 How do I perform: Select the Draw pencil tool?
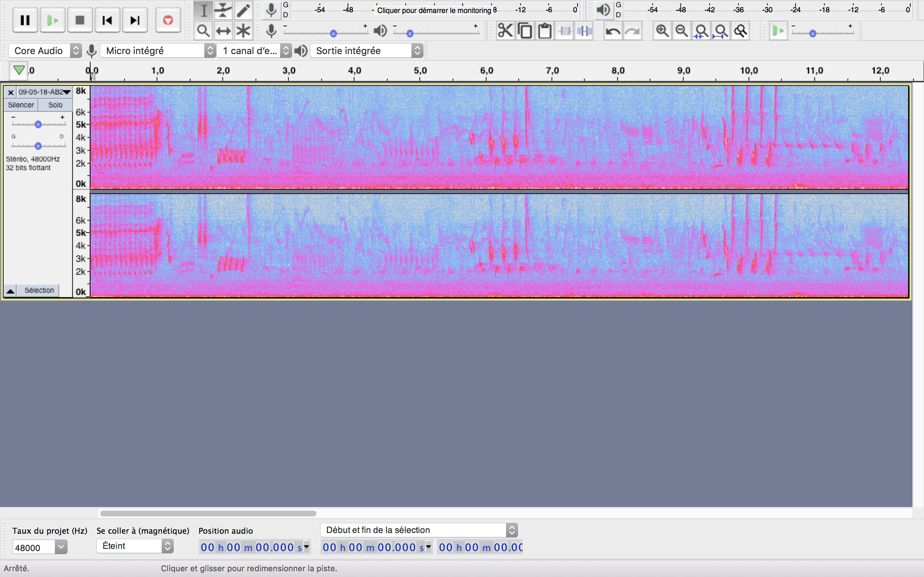[x=243, y=11]
